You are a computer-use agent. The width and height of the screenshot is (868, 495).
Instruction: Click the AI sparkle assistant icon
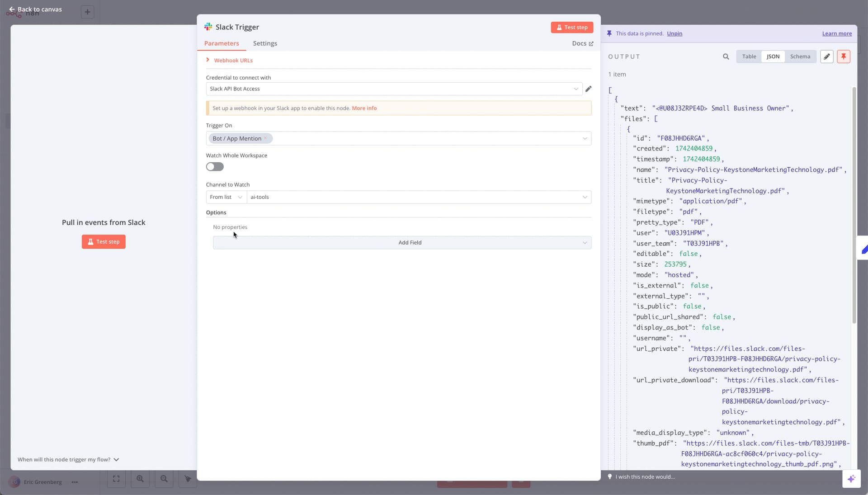[x=851, y=479]
